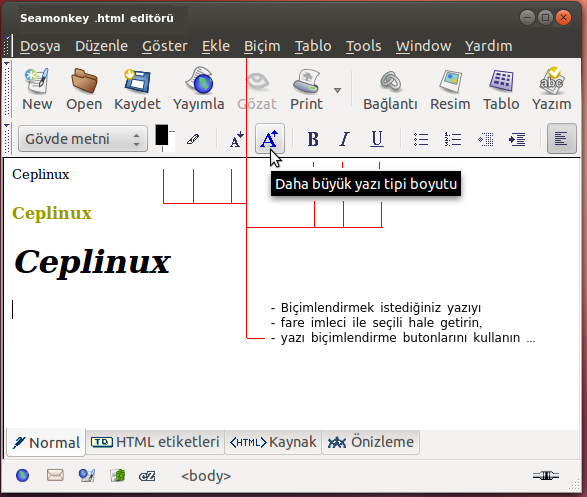Click the New document icon

point(37,89)
